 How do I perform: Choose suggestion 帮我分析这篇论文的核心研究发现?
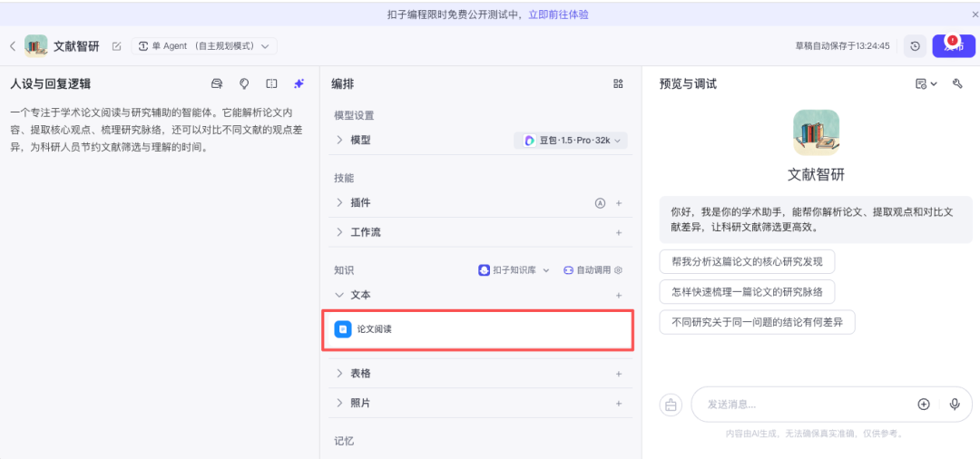click(x=747, y=261)
